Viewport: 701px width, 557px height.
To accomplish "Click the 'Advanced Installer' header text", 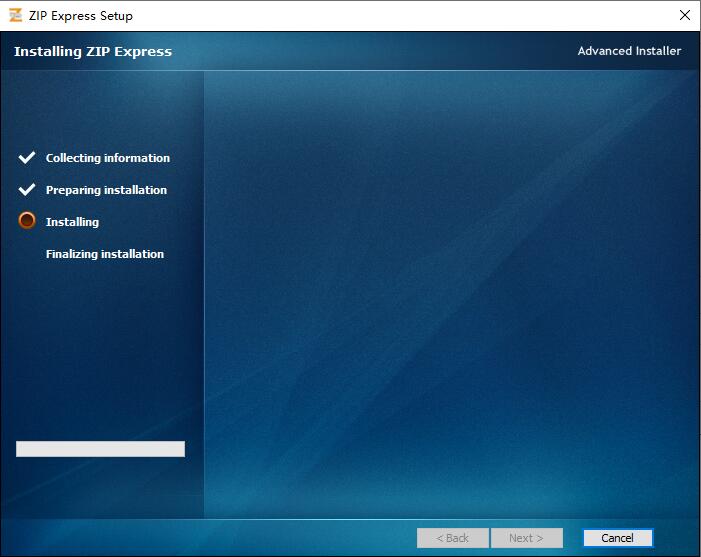I will coord(629,51).
